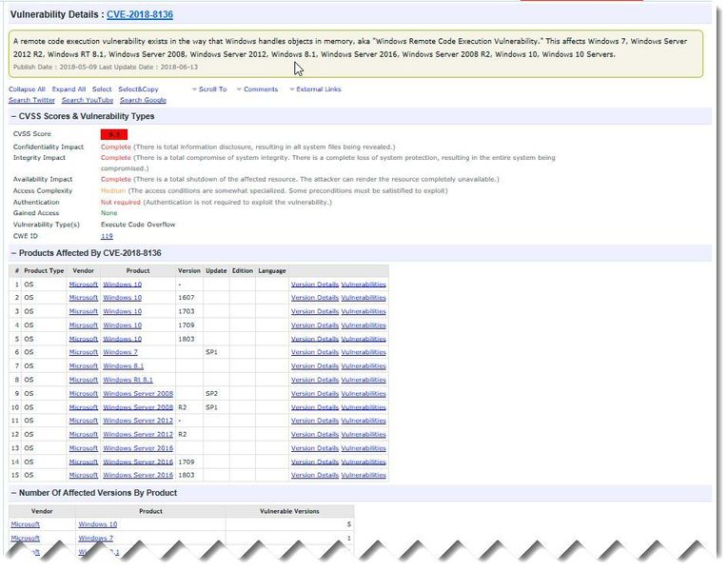
Task: Click the Edition column header
Action: [243, 271]
